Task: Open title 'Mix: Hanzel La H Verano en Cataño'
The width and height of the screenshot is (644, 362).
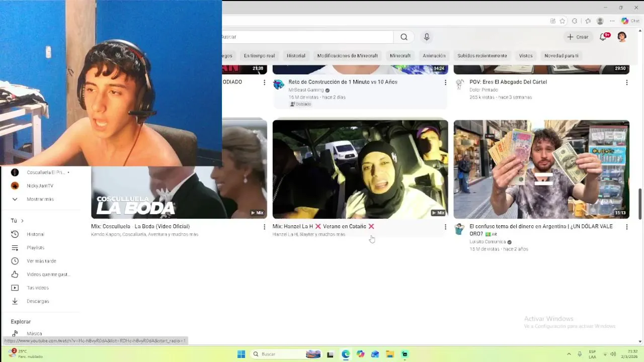Action: (324, 226)
